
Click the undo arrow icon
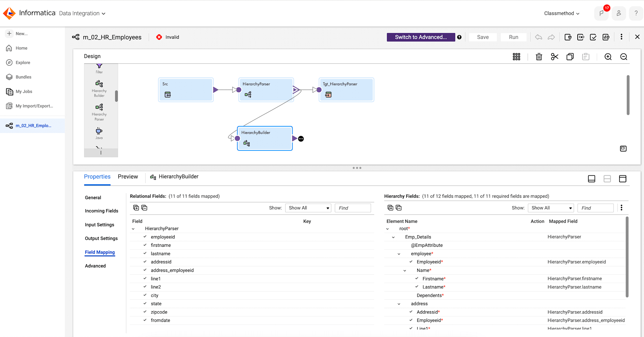[538, 37]
